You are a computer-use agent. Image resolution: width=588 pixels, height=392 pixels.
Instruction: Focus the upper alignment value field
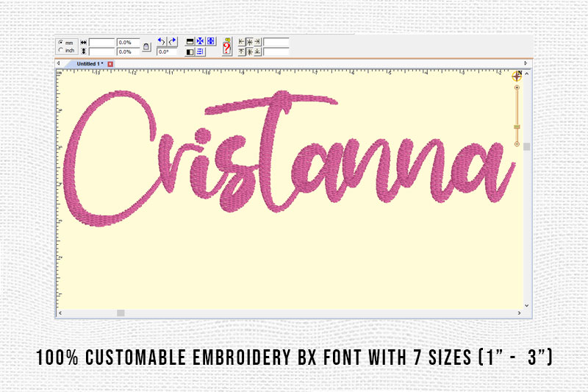[276, 42]
